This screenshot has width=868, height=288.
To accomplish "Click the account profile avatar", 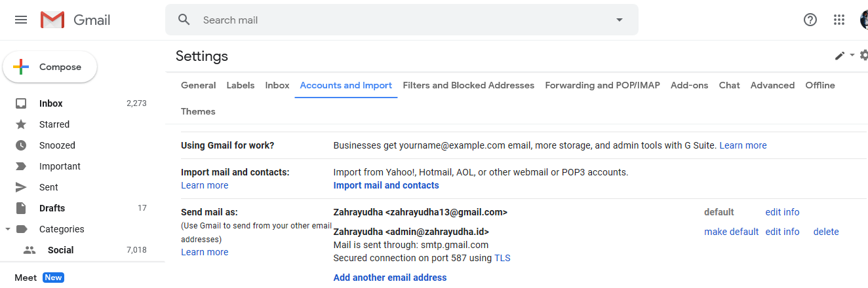I will (864, 20).
